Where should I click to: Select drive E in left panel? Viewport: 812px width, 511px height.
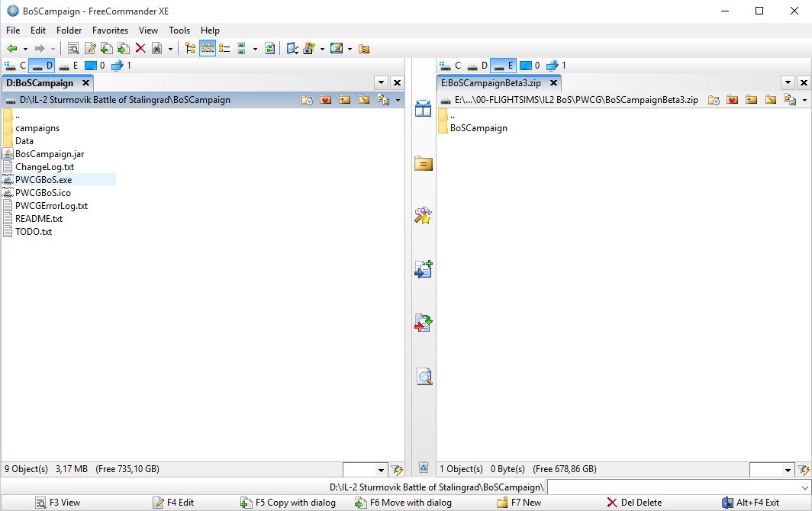pyautogui.click(x=69, y=66)
